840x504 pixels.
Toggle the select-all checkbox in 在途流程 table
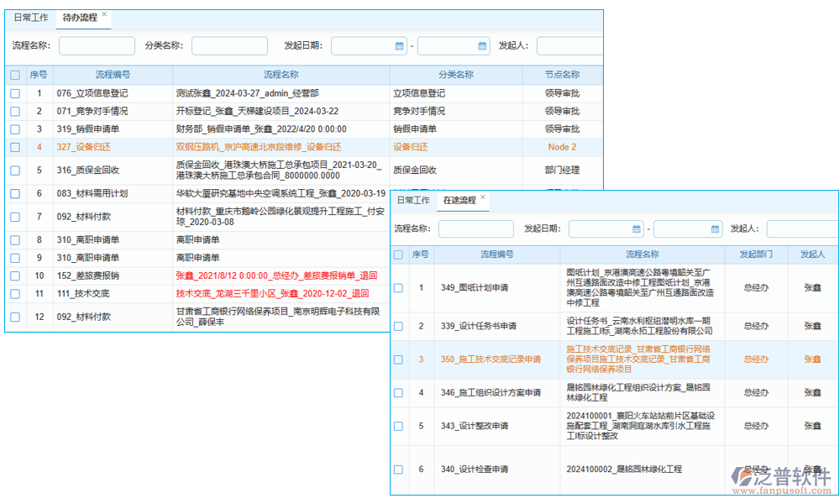click(x=398, y=255)
